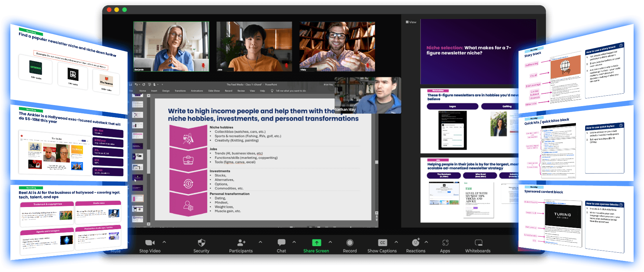Click the Quilting pill on hobbies slide

[500, 106]
